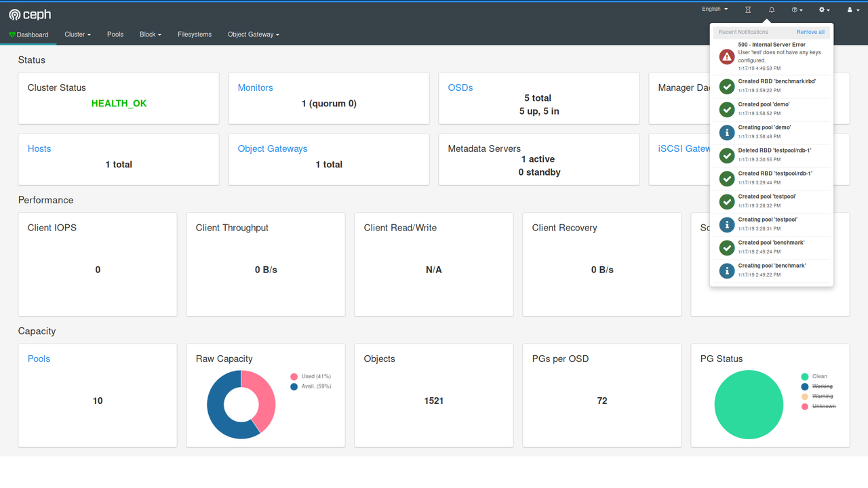Open the Hosts link

click(x=39, y=148)
